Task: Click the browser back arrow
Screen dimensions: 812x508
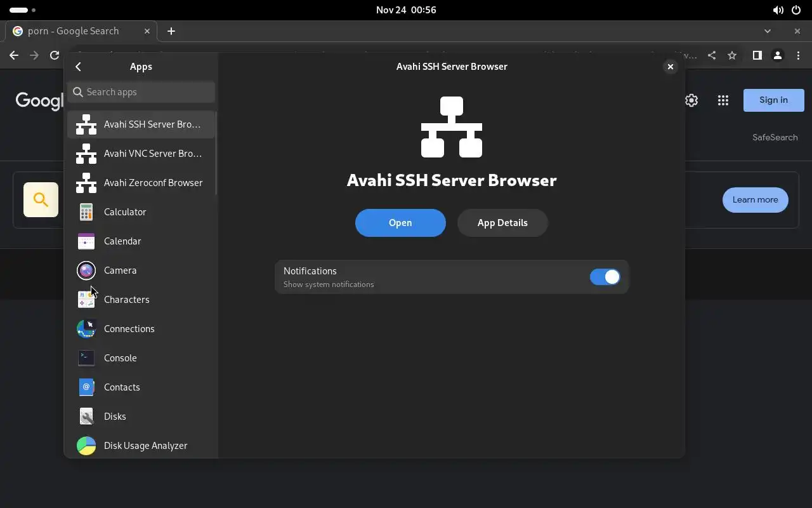Action: pos(14,55)
